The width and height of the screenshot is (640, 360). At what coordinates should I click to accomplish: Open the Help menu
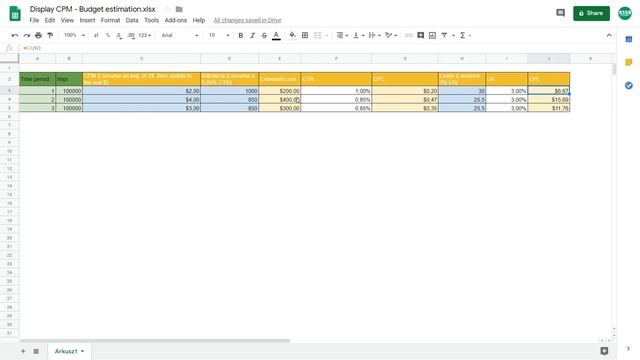[199, 20]
